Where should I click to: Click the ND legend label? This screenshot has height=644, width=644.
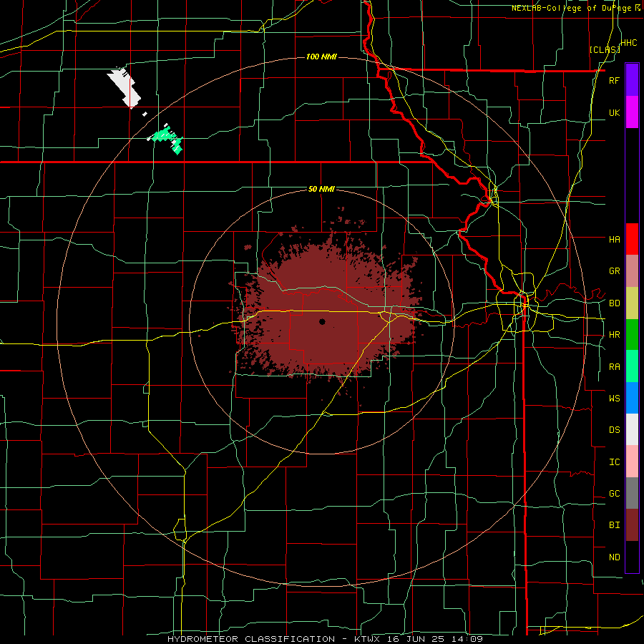click(x=614, y=557)
